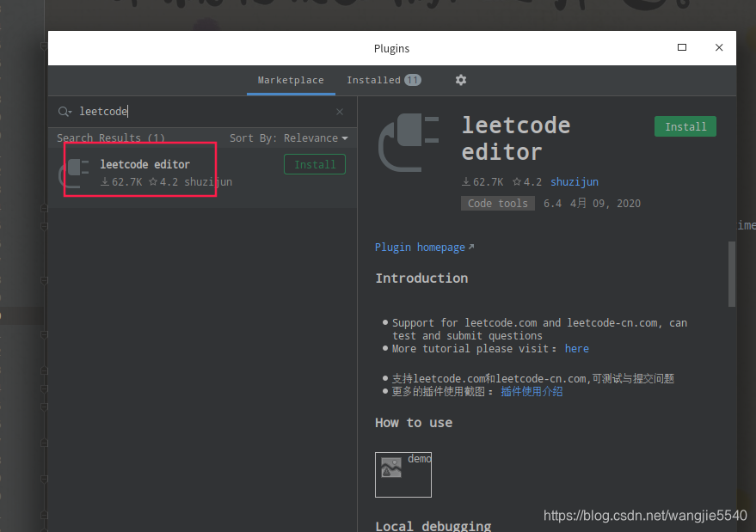This screenshot has height=532, width=756.
Task: Click the Search Results (1) label
Action: pyautogui.click(x=111, y=138)
